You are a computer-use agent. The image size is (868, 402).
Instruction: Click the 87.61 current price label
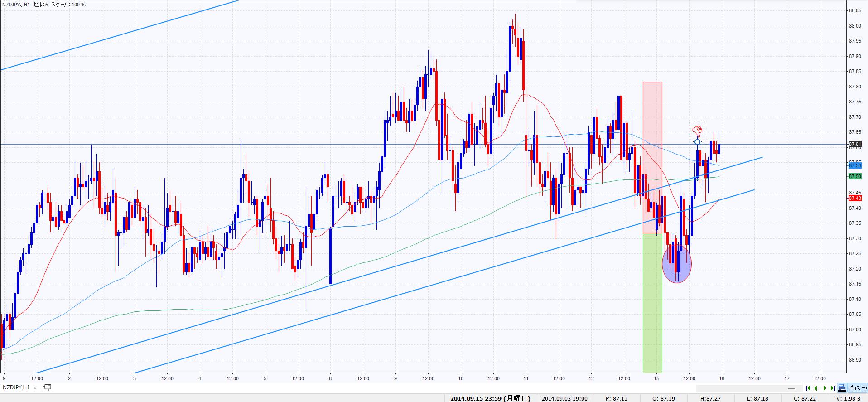pyautogui.click(x=855, y=144)
